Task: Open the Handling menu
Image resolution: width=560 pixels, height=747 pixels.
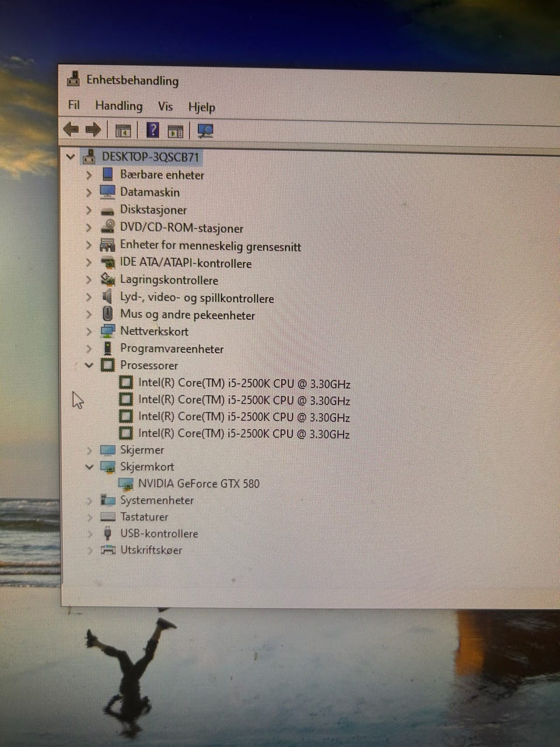Action: (x=119, y=106)
